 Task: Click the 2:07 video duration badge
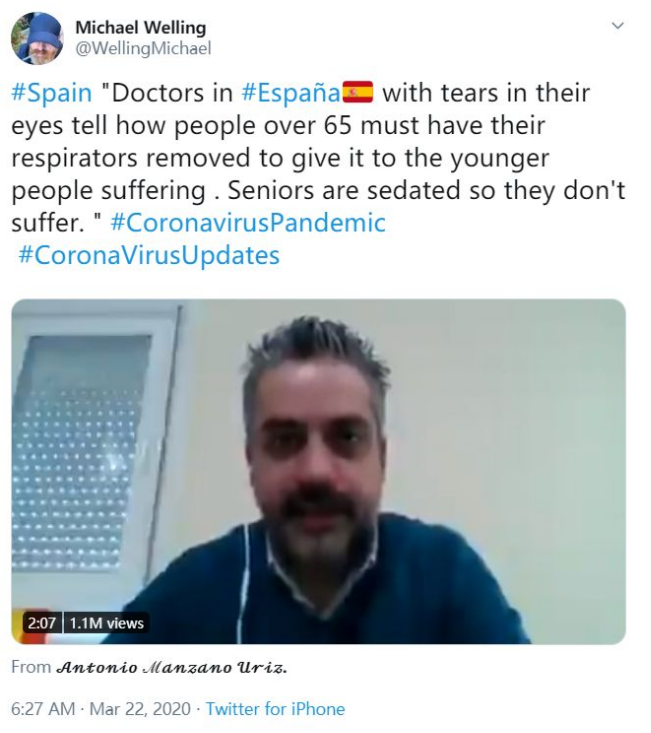42,623
